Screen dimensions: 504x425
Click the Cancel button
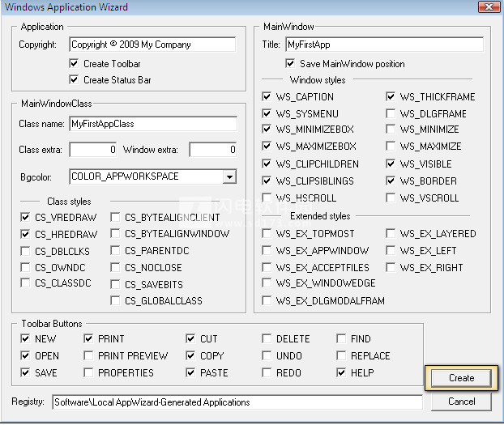click(x=461, y=402)
